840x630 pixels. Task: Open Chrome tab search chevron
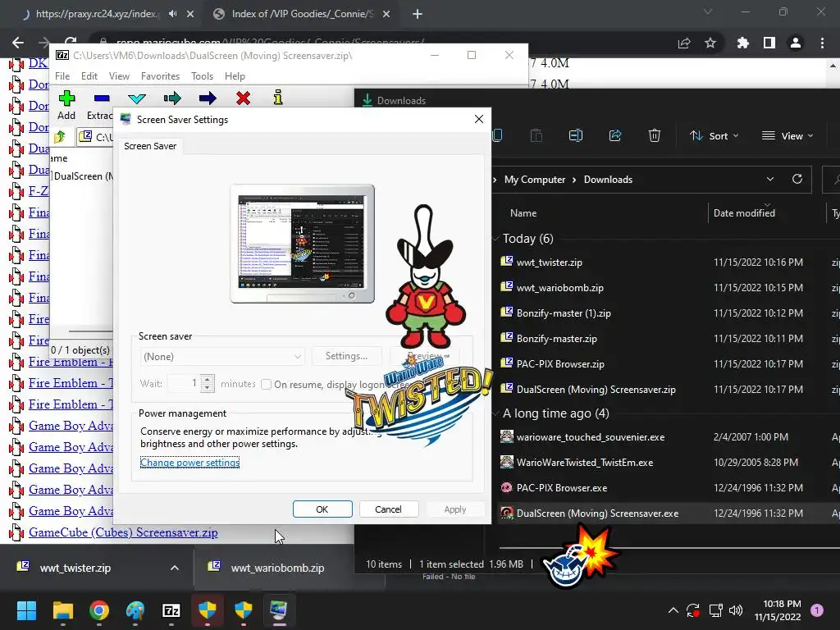tap(708, 11)
